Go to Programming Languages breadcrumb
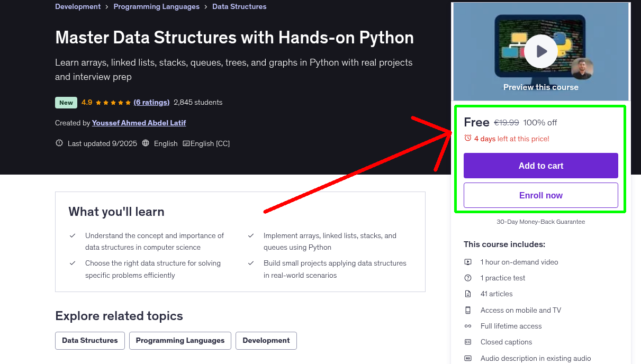Screen dimensions: 641x364 pyautogui.click(x=156, y=7)
